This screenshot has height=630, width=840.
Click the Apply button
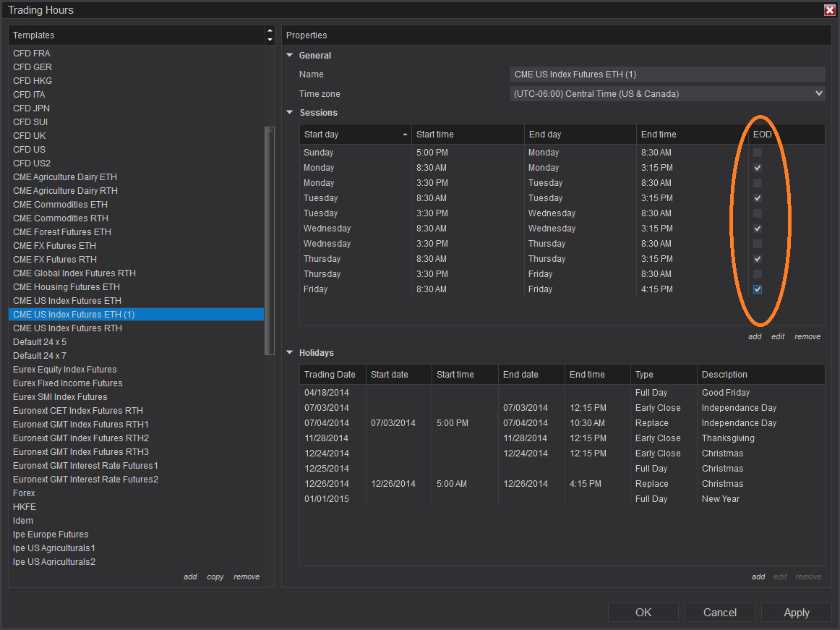pos(796,613)
